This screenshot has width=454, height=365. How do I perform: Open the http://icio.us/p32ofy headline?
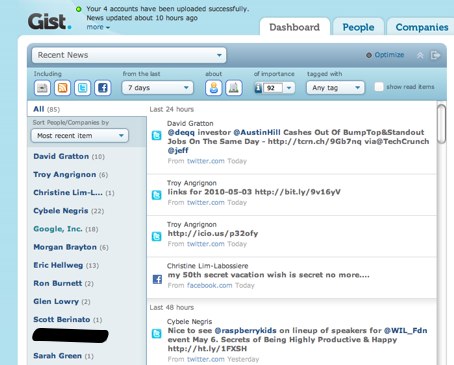pyautogui.click(x=213, y=233)
